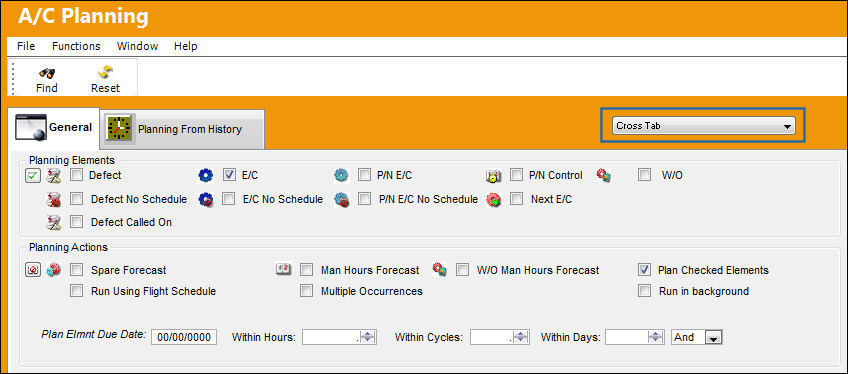The width and height of the screenshot is (848, 374).
Task: Check Run Using Flight Schedule
Action: coord(77,291)
